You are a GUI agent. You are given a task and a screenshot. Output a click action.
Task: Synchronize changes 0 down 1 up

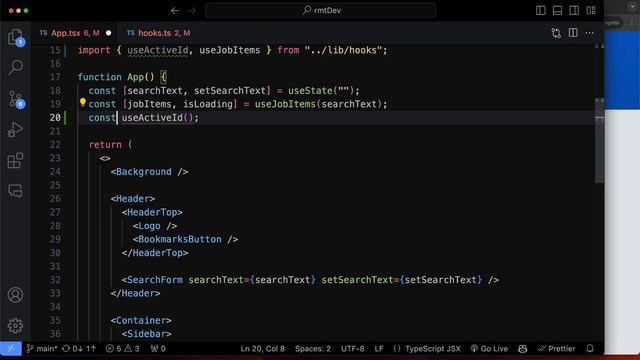(79, 349)
